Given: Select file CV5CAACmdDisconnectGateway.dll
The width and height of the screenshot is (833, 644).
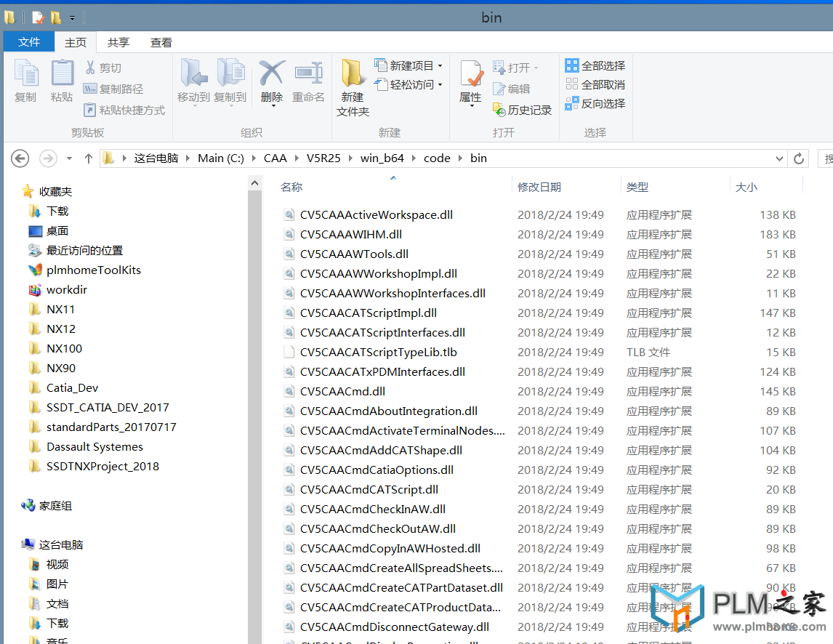Looking at the screenshot, I should [x=394, y=627].
